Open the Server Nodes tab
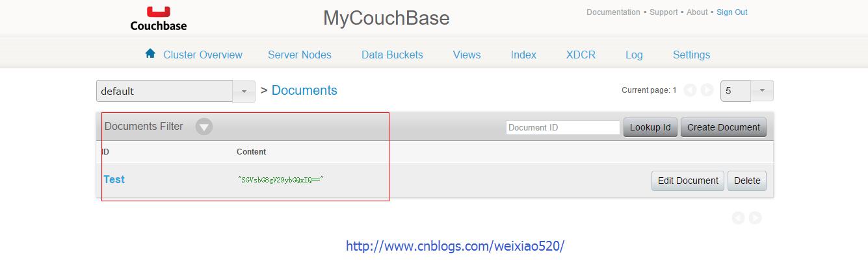This screenshot has height=274, width=868. pyautogui.click(x=300, y=55)
